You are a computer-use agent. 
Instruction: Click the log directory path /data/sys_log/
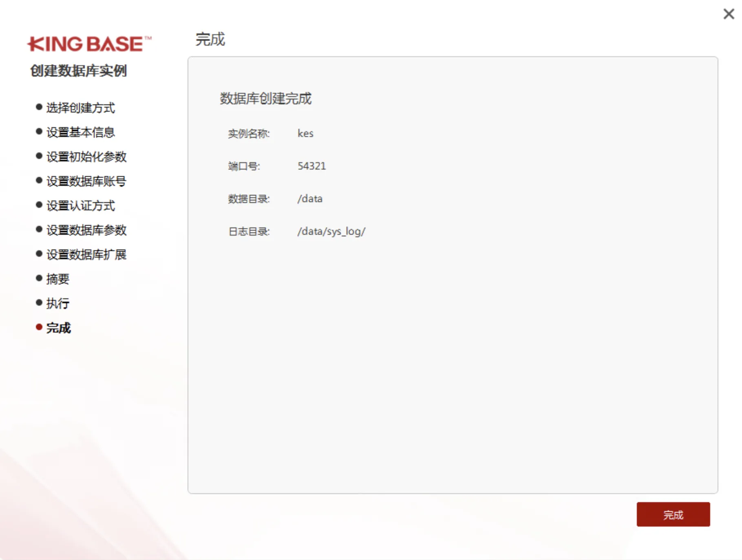pyautogui.click(x=331, y=231)
